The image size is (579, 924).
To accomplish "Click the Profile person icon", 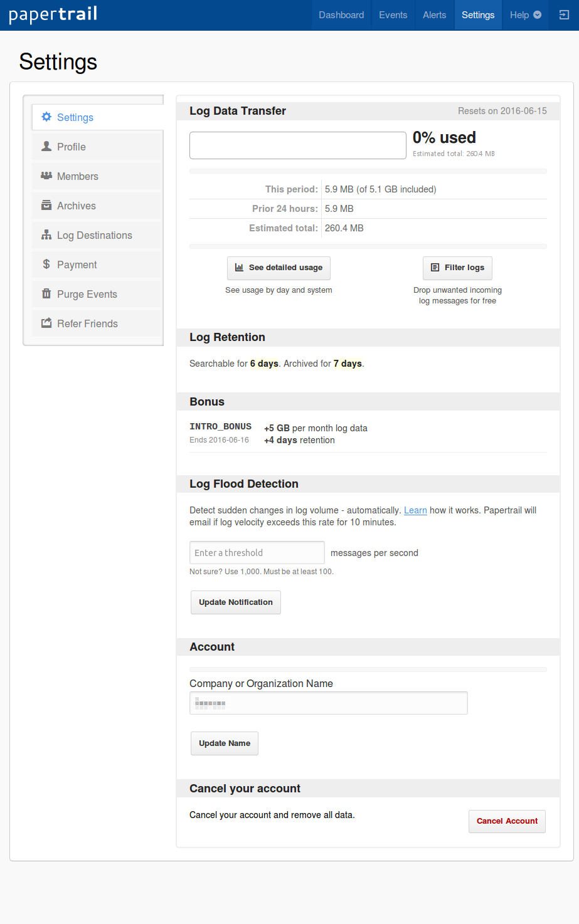I will point(46,147).
